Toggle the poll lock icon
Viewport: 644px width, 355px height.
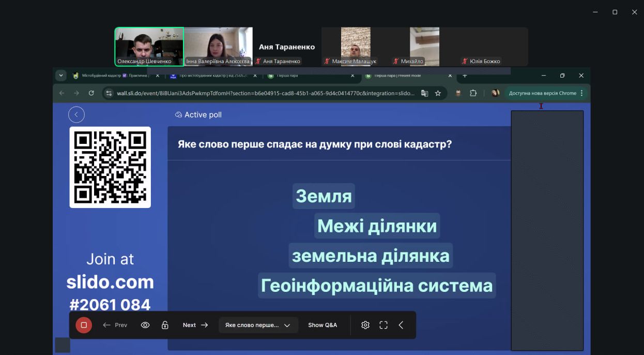pos(165,325)
